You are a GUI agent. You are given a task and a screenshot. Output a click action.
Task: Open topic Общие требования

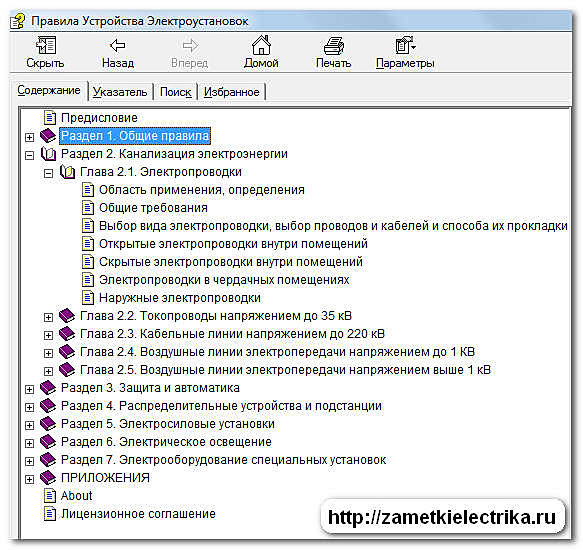[x=153, y=208]
